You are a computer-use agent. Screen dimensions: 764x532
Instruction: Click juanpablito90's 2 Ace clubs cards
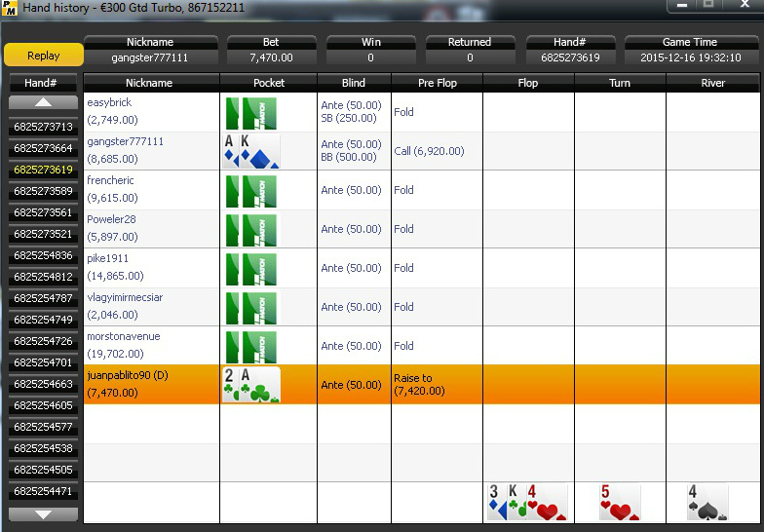[x=251, y=385]
